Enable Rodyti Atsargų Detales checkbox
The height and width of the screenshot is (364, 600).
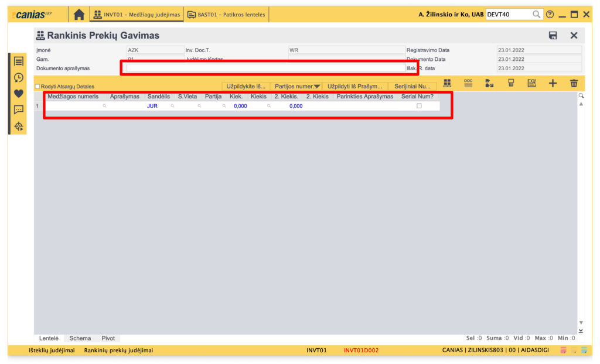(x=38, y=87)
